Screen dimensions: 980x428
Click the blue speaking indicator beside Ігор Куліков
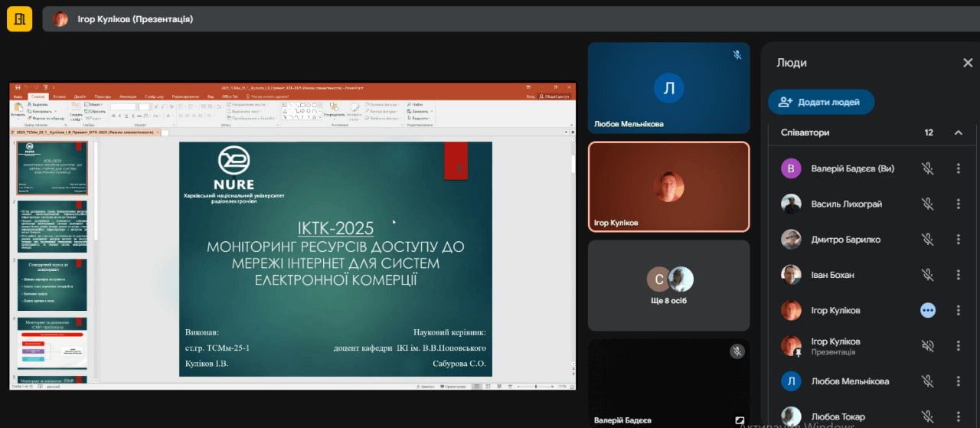[928, 310]
